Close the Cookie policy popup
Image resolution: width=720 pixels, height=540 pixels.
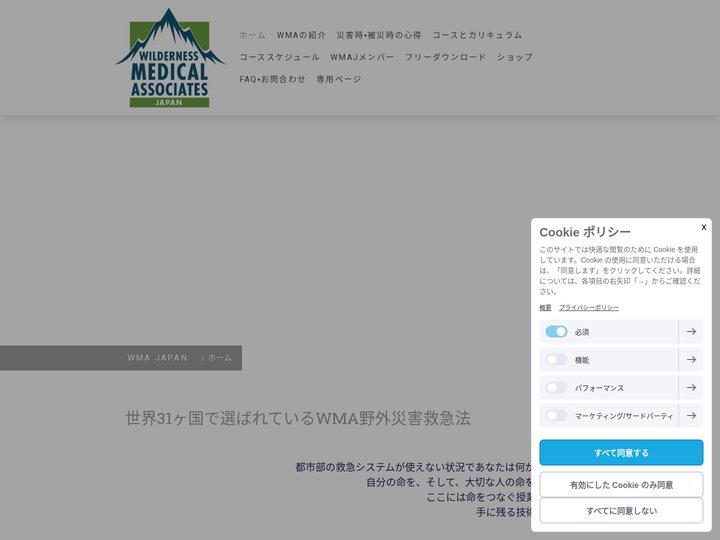[703, 227]
